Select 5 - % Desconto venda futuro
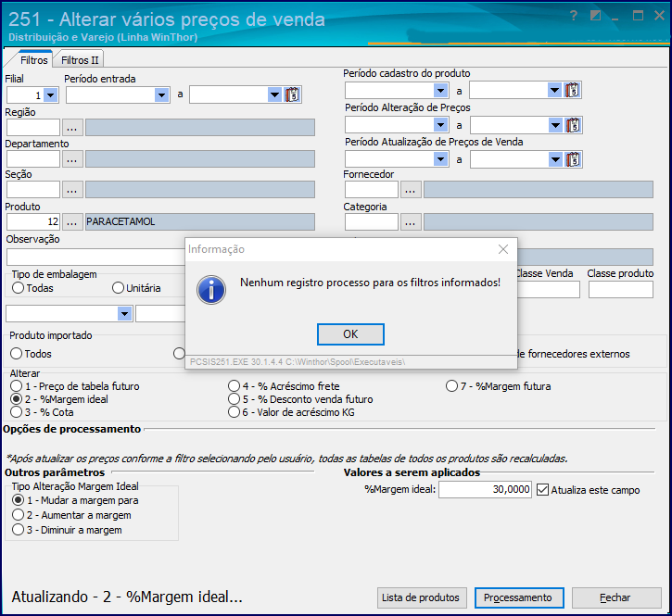The width and height of the screenshot is (672, 616). (234, 399)
